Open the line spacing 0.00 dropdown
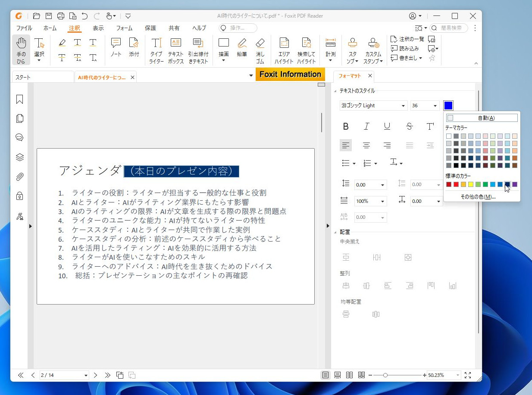Screen dimensions: 532x395 point(382,185)
